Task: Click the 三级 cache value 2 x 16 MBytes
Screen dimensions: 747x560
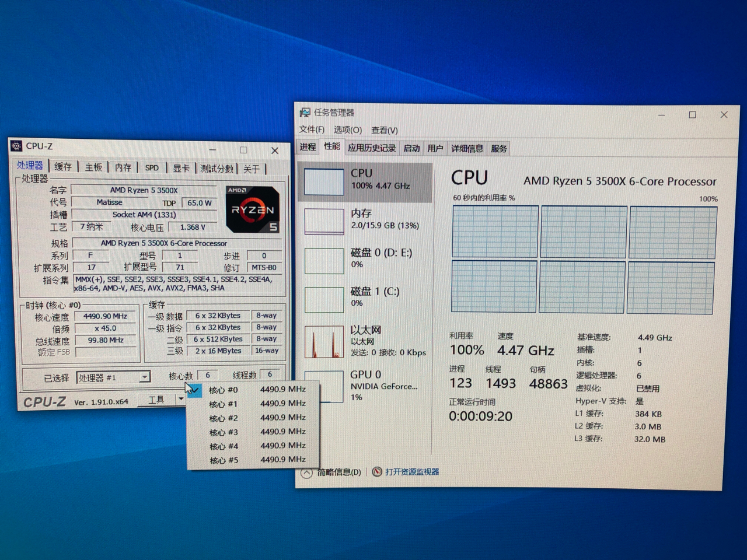Action: tap(218, 351)
